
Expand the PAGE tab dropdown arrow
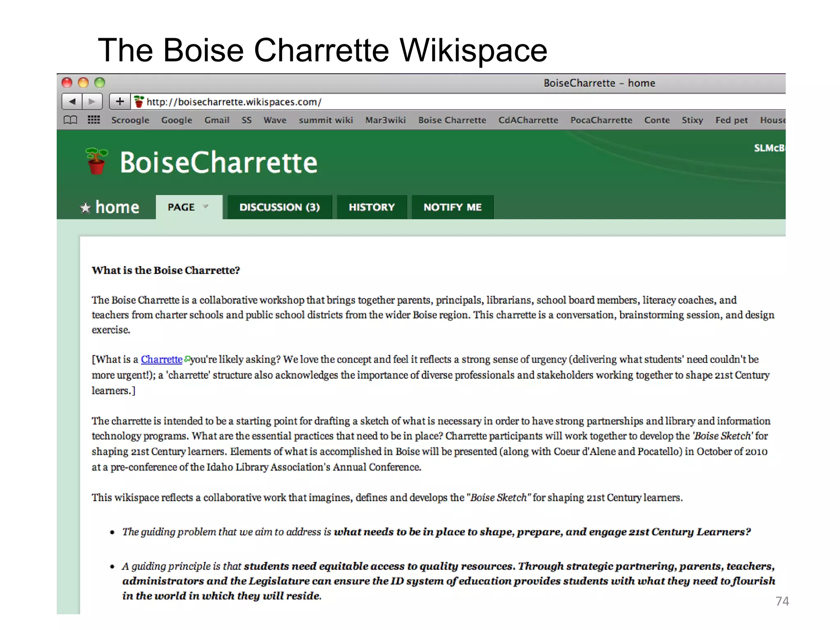click(206, 207)
